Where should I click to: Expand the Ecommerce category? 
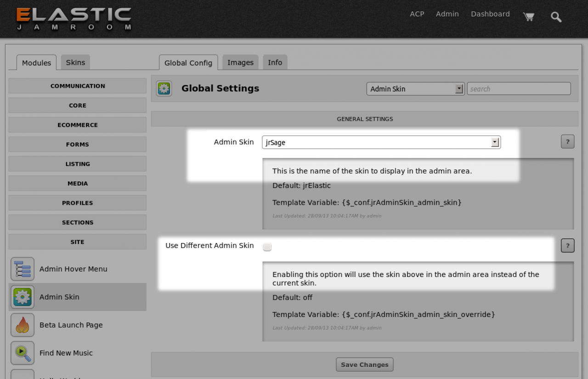click(78, 125)
